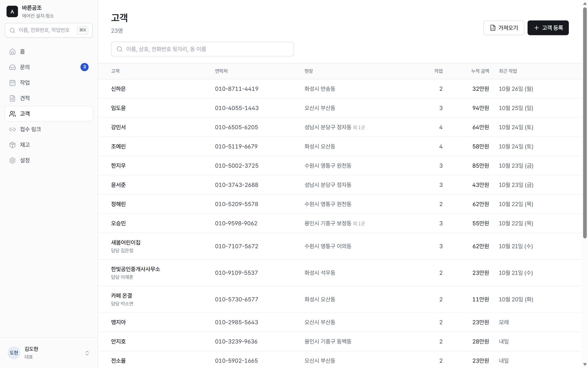Click site 용인시 기흥구 보정동
Viewport: 588px width, 368px height.
pos(328,223)
